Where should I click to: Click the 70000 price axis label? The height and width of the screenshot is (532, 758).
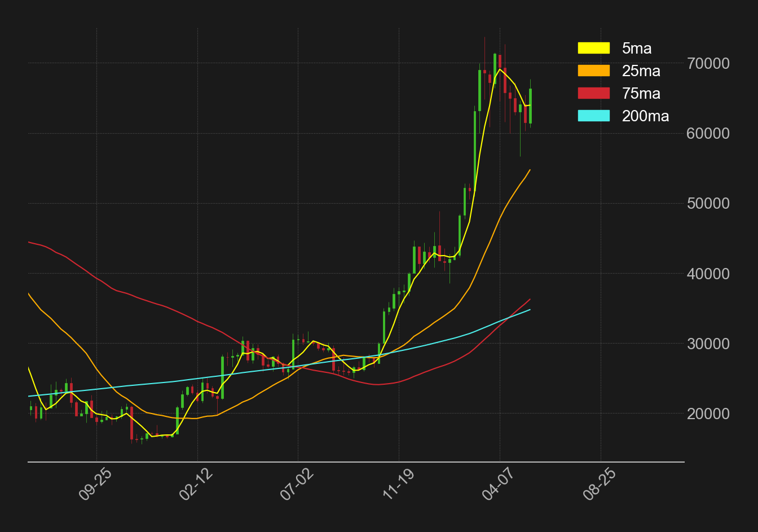tap(708, 63)
